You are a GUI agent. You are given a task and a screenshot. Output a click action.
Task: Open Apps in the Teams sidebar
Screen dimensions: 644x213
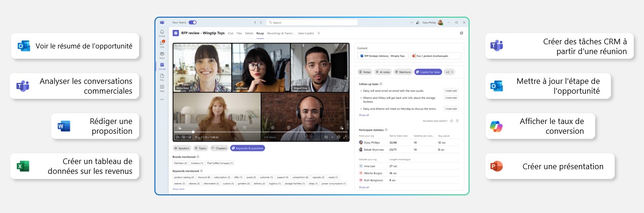[162, 88]
